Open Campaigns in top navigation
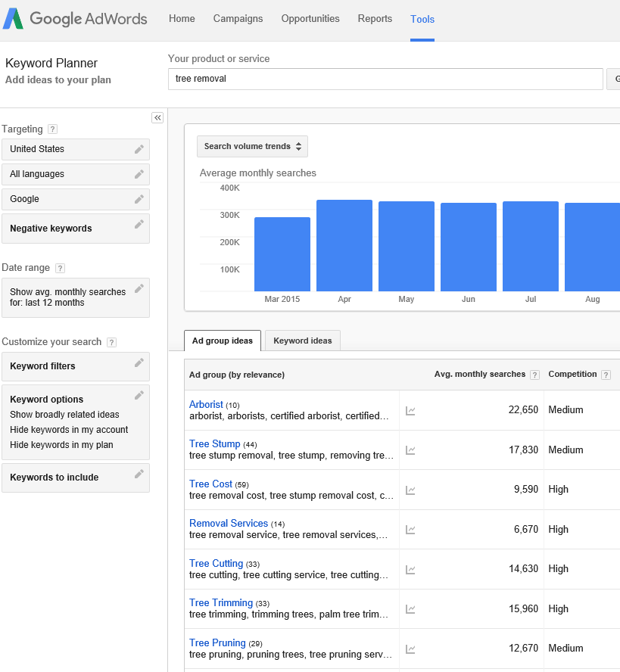The image size is (620, 672). click(238, 19)
